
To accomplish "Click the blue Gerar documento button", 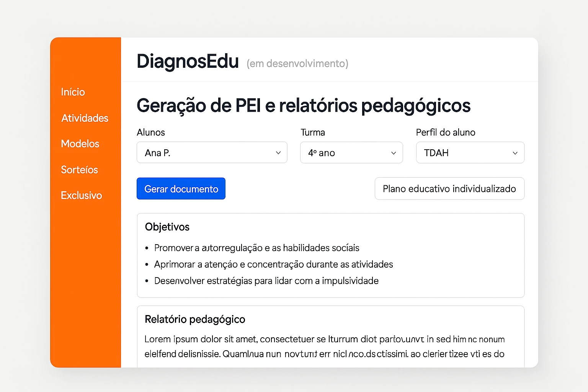I will 181,189.
